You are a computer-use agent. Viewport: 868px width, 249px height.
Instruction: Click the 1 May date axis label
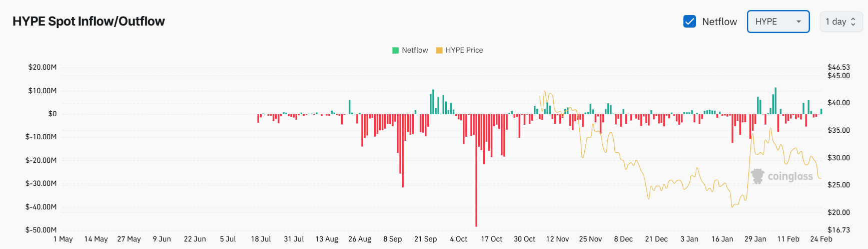(x=63, y=239)
